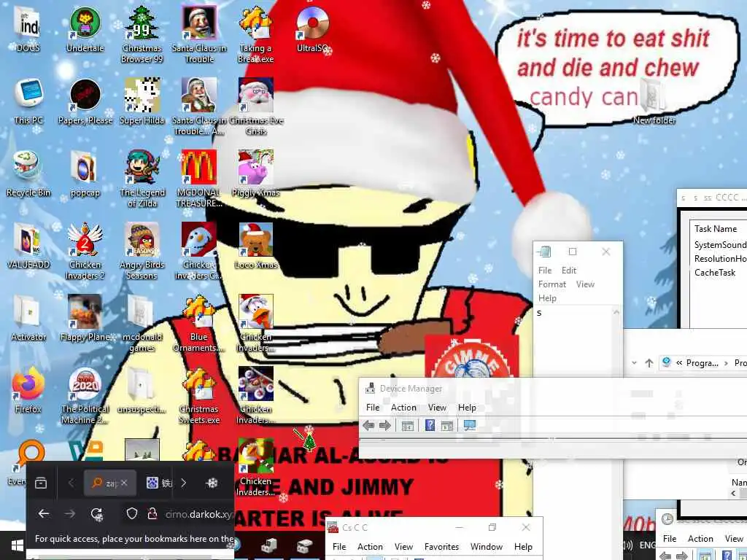747x560 pixels.
Task: Open the Loco Xmas shortcut
Action: coord(256,246)
